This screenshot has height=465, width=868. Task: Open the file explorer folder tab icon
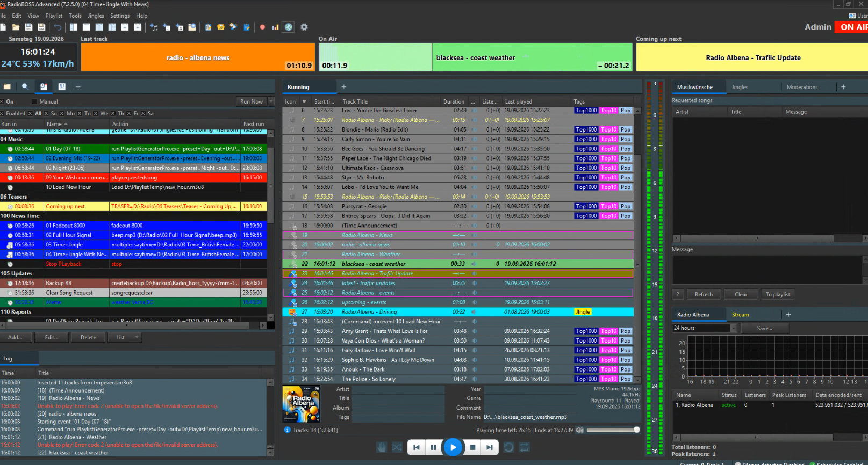click(8, 86)
